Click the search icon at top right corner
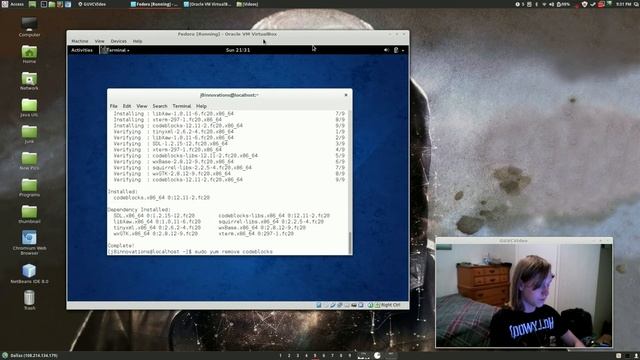The height and width of the screenshot is (360, 640). pos(636,4)
